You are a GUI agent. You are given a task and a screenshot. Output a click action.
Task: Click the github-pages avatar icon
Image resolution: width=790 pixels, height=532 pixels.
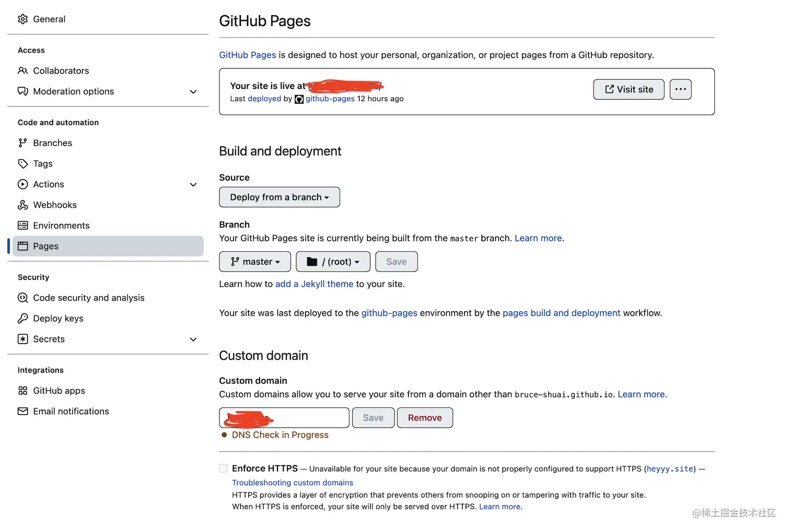pyautogui.click(x=299, y=99)
